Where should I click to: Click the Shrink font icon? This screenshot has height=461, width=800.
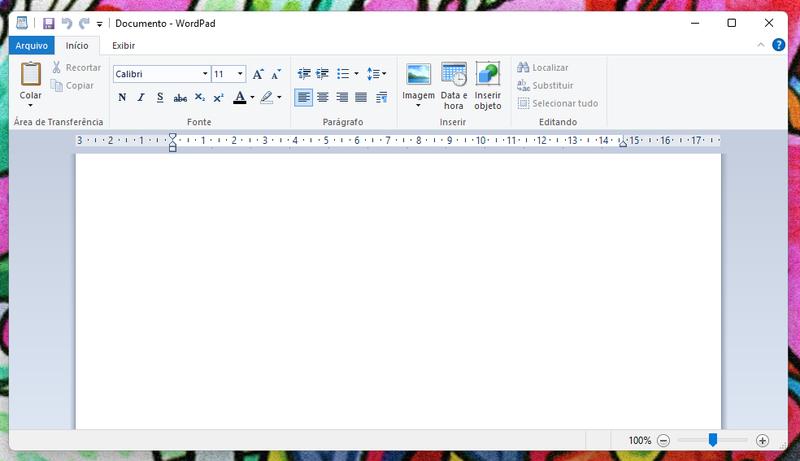click(276, 74)
